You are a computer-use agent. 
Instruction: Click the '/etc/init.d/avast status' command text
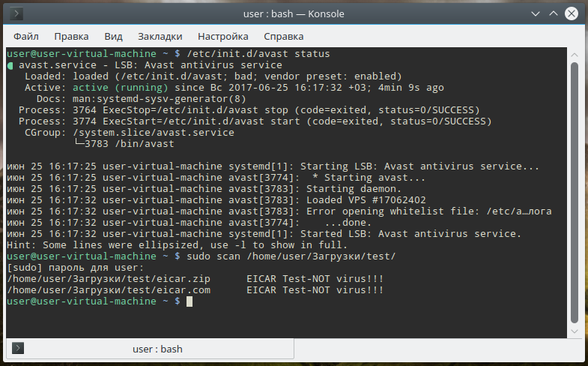[258, 54]
